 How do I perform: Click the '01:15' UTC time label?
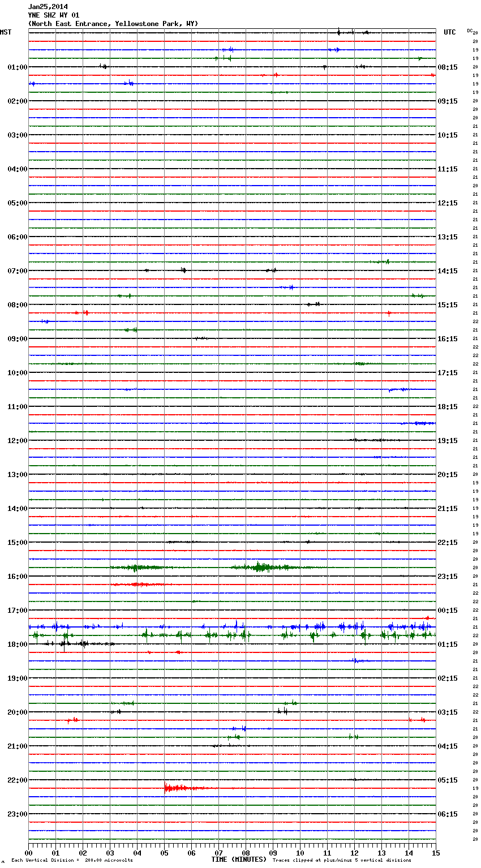448,644
